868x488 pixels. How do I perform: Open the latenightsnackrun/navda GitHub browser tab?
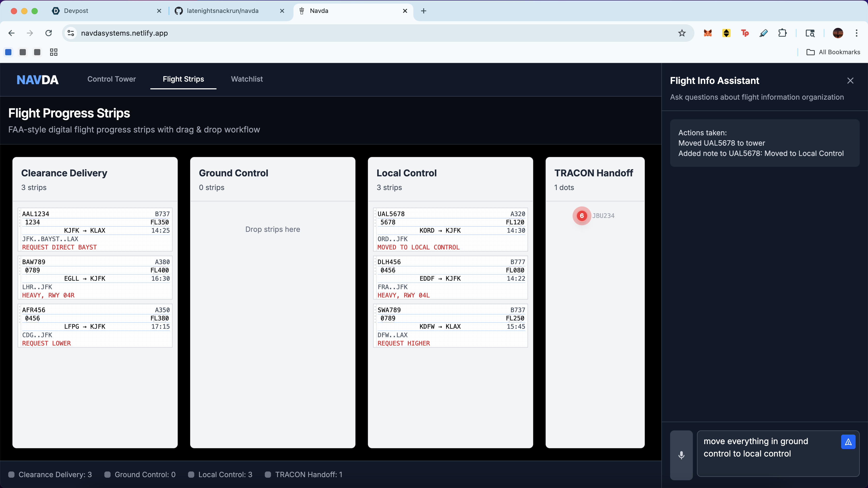tap(222, 11)
